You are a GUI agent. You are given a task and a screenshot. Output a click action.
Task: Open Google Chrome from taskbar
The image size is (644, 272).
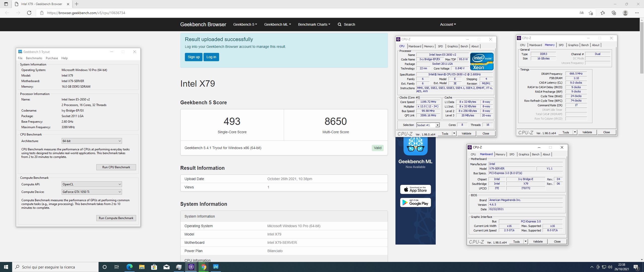(x=204, y=267)
